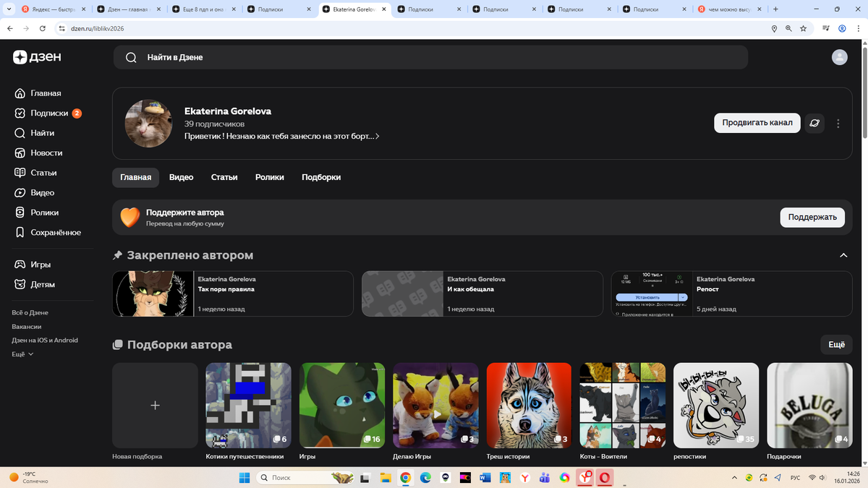Viewport: 868px width, 488px height.
Task: Open the Windows Start menu
Action: coord(244,477)
